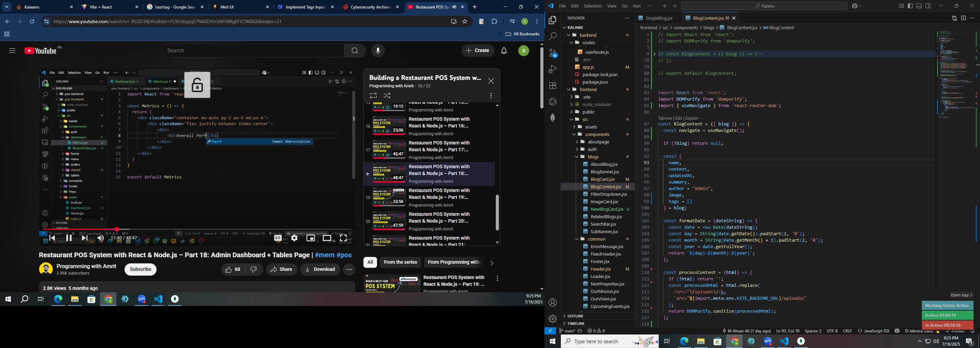This screenshot has height=348, width=980.
Task: Click Open Changes icon in editor toolbar
Action: coord(954,18)
